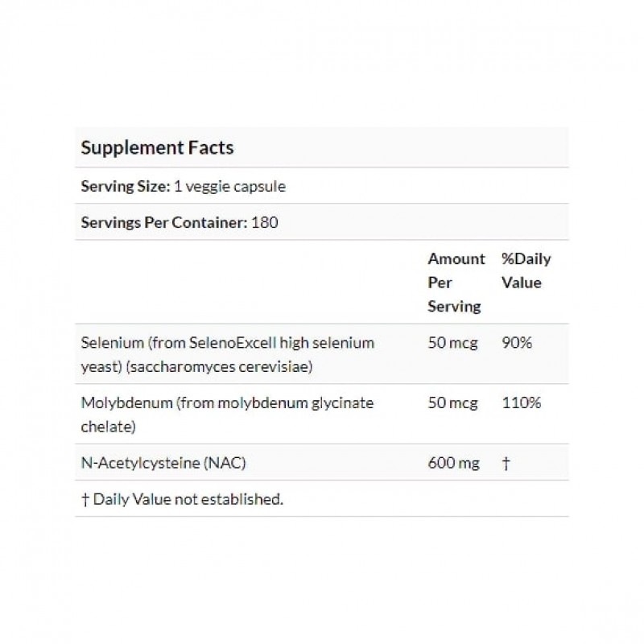
Task: Click the word chelate in the Molybdenum row
Action: tap(107, 427)
